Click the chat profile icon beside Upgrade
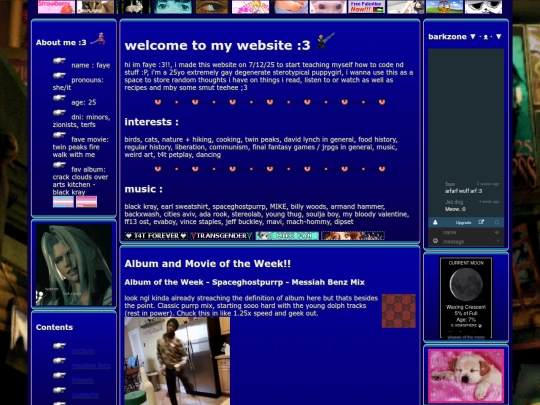Viewport: 540px width, 405px height. click(435, 222)
